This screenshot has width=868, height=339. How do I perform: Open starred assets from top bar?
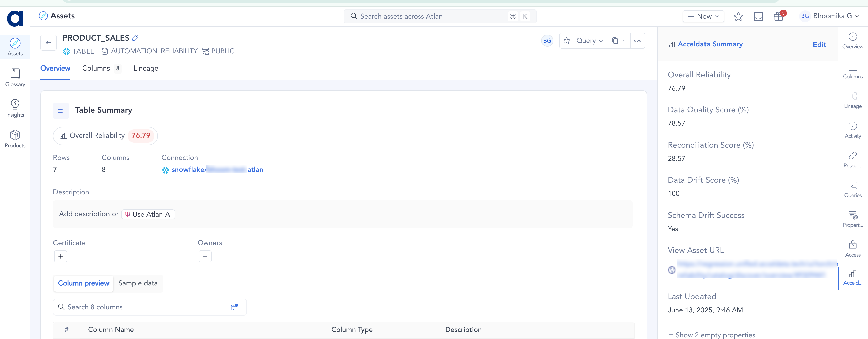coord(738,16)
